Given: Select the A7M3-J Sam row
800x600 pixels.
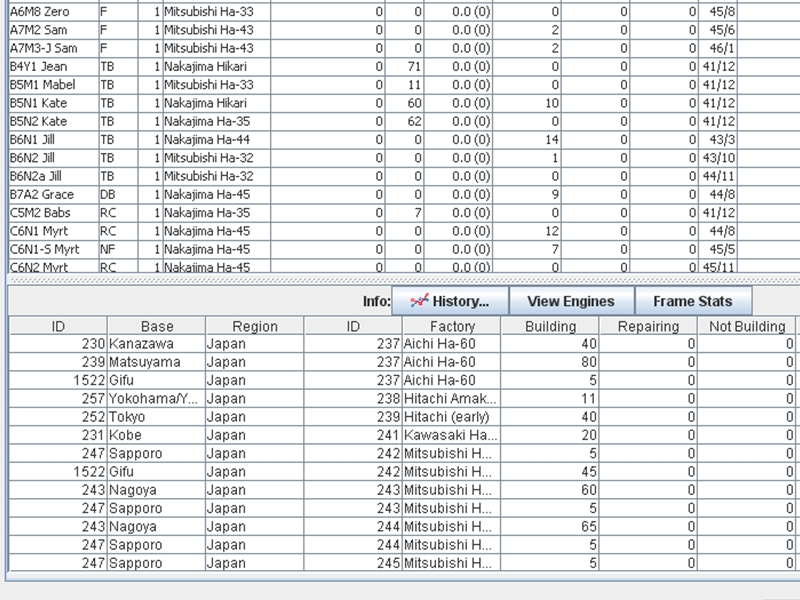Looking at the screenshot, I should 403,48.
